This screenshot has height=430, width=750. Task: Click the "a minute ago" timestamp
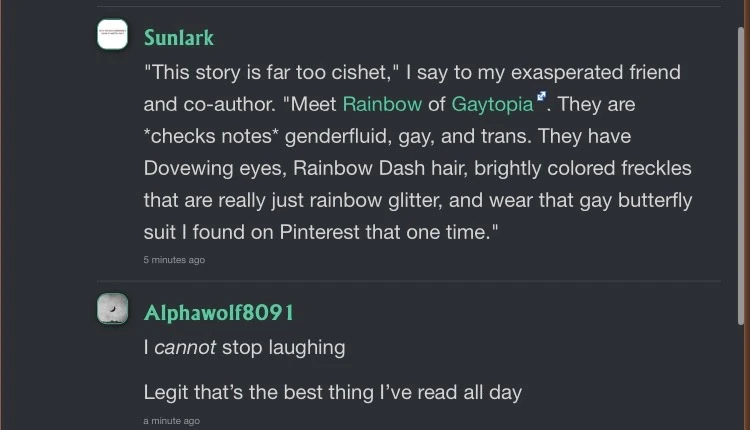(x=171, y=421)
